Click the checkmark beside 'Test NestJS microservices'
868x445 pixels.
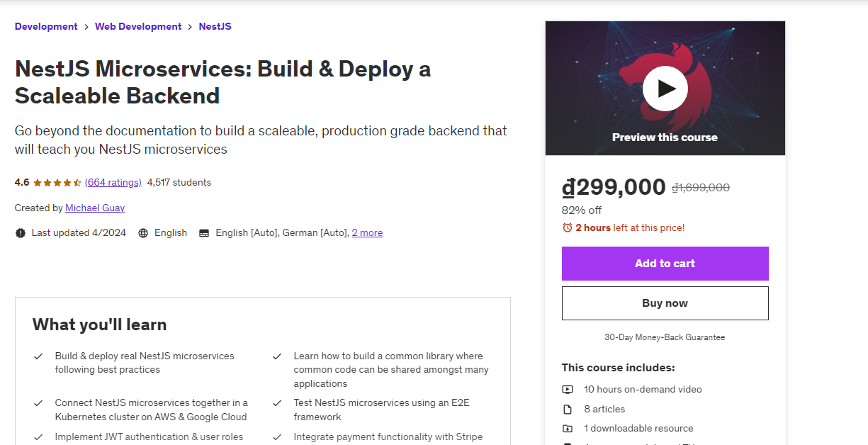277,403
